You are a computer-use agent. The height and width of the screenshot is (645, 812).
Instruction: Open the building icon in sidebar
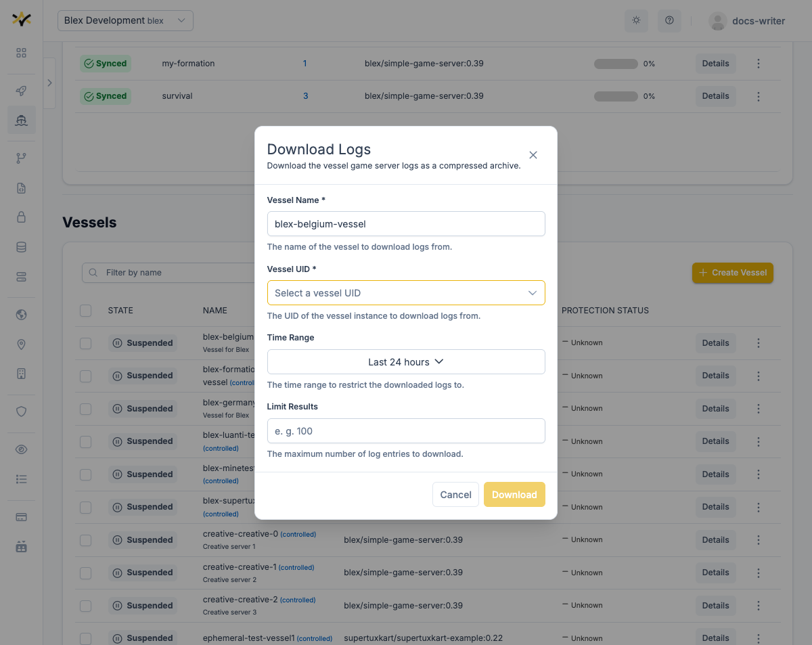tap(21, 374)
